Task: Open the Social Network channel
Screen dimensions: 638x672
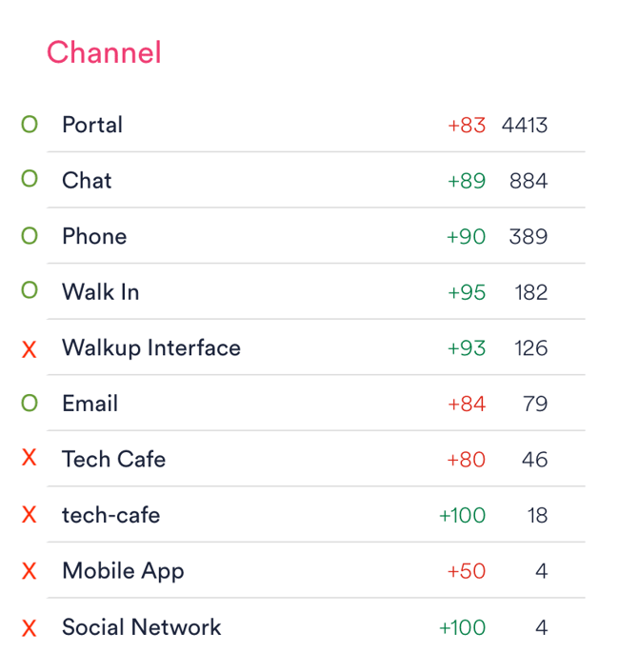Action: pyautogui.click(x=141, y=627)
